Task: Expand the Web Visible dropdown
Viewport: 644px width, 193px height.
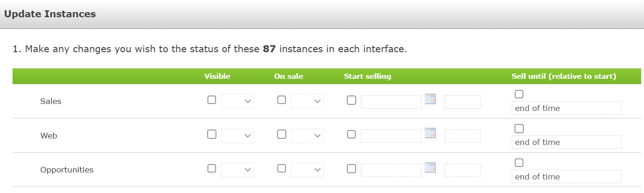Action: click(237, 136)
